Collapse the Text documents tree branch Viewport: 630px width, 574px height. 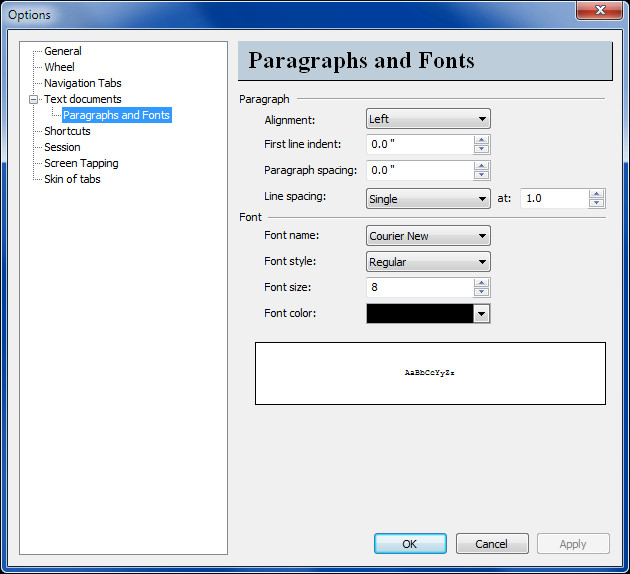(34, 99)
